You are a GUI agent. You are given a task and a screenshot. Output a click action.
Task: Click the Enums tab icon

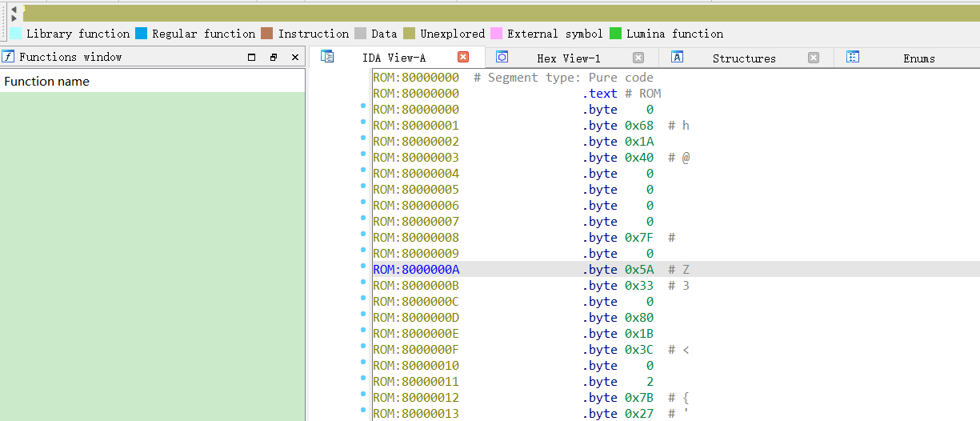(x=853, y=57)
